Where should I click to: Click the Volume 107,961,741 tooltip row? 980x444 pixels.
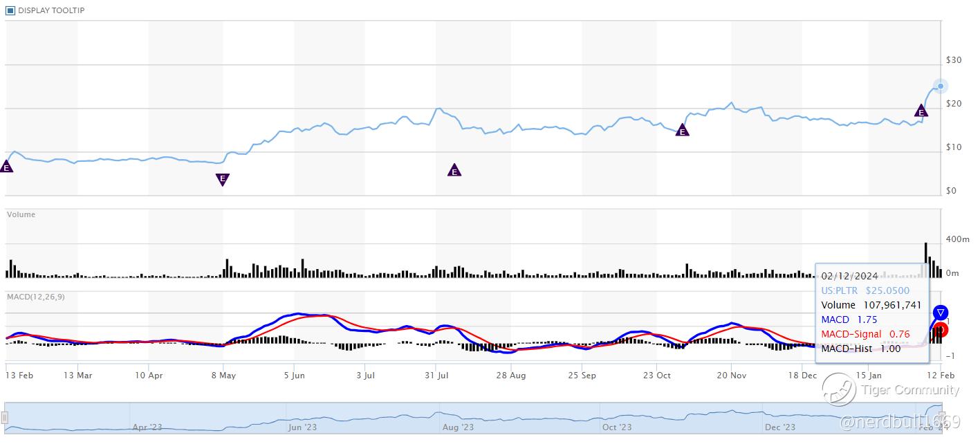point(871,305)
